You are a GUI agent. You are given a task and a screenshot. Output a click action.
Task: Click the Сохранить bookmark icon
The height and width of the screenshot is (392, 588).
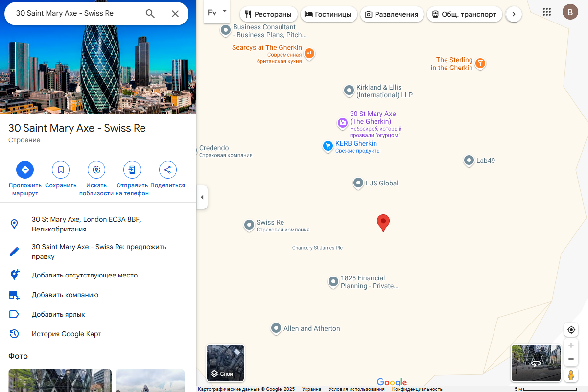[x=61, y=170]
